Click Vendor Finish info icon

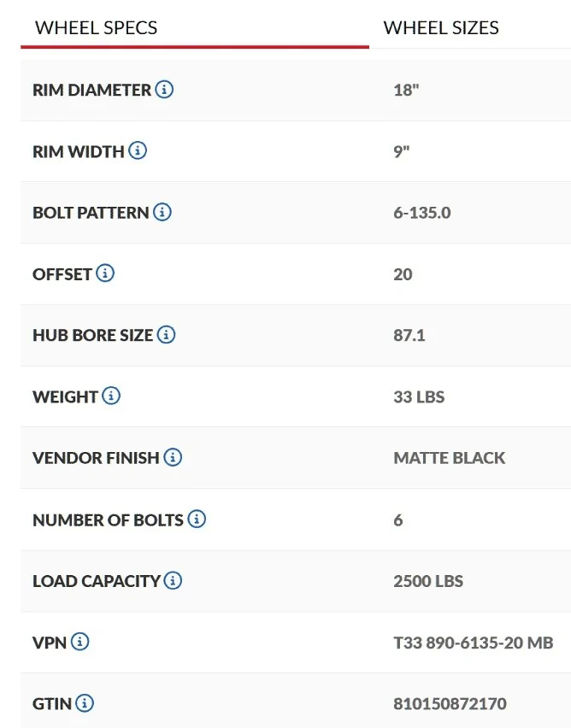pos(173,458)
